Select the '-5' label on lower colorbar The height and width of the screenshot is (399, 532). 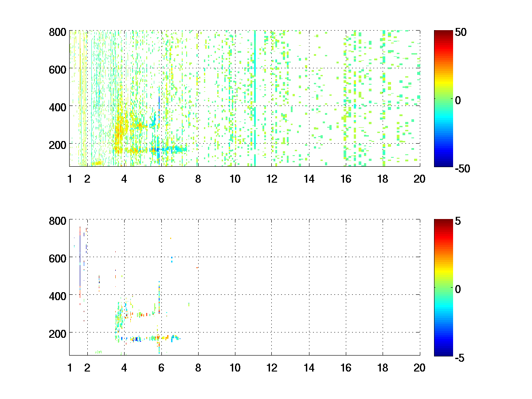coord(460,357)
